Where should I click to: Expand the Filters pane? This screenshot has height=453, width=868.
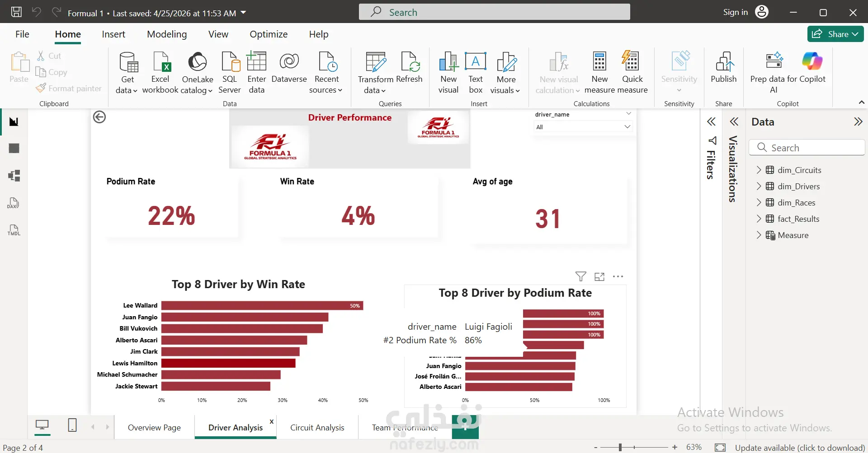click(x=712, y=121)
